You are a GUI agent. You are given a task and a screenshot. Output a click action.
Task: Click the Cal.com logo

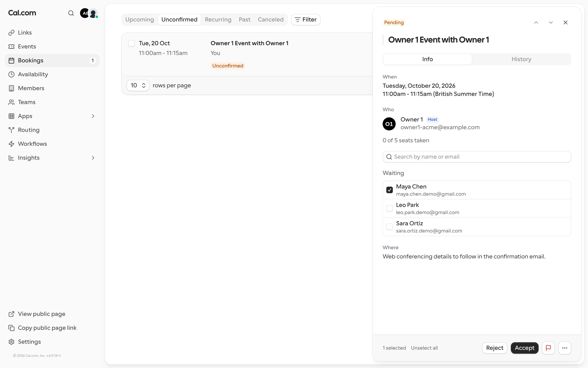[x=22, y=13]
